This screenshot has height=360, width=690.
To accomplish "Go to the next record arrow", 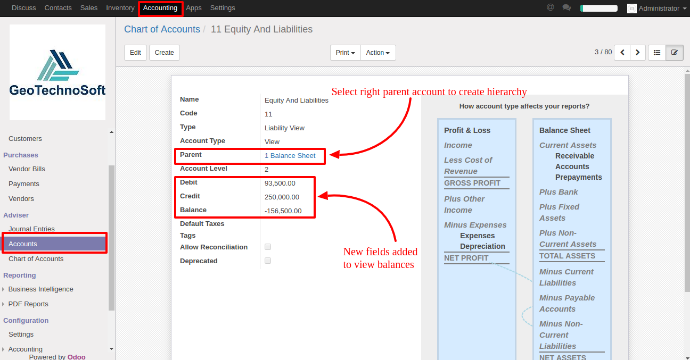I will point(638,52).
